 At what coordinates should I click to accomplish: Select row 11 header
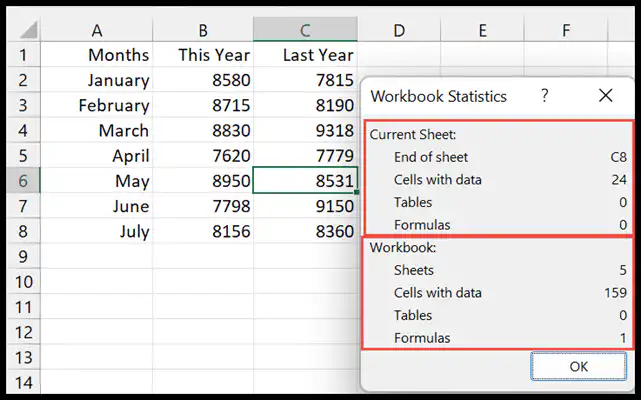click(24, 307)
